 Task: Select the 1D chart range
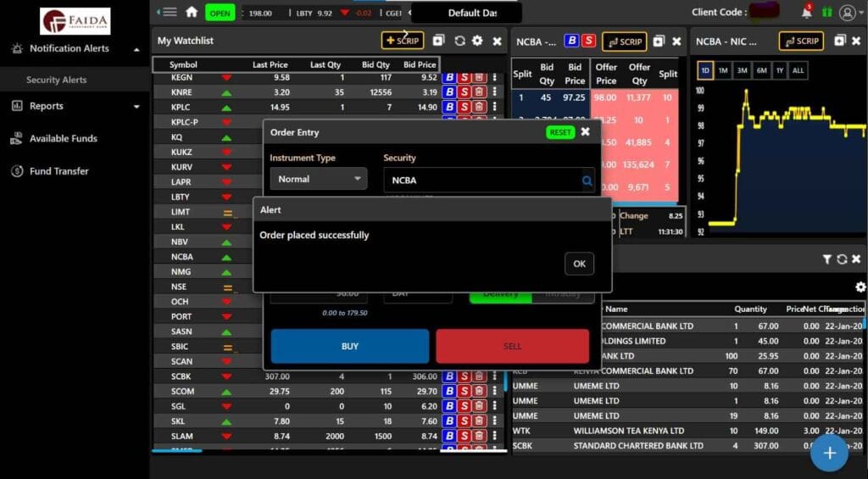coord(705,70)
